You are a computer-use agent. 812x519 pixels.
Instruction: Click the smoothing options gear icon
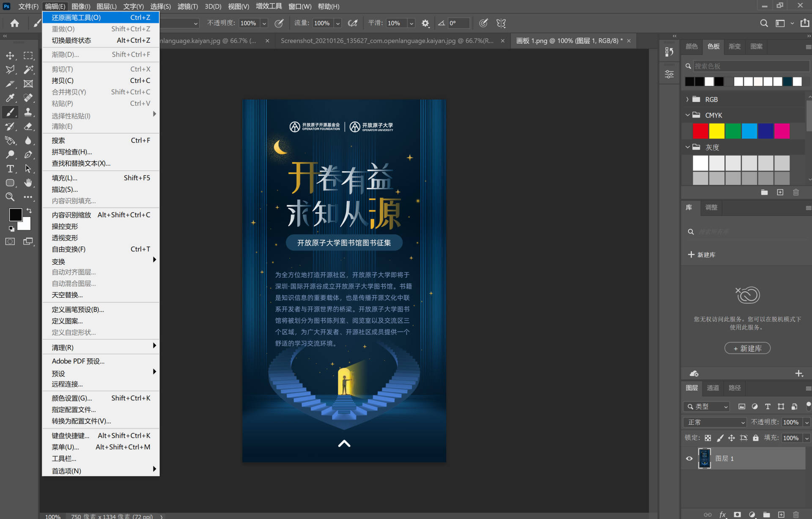click(425, 23)
